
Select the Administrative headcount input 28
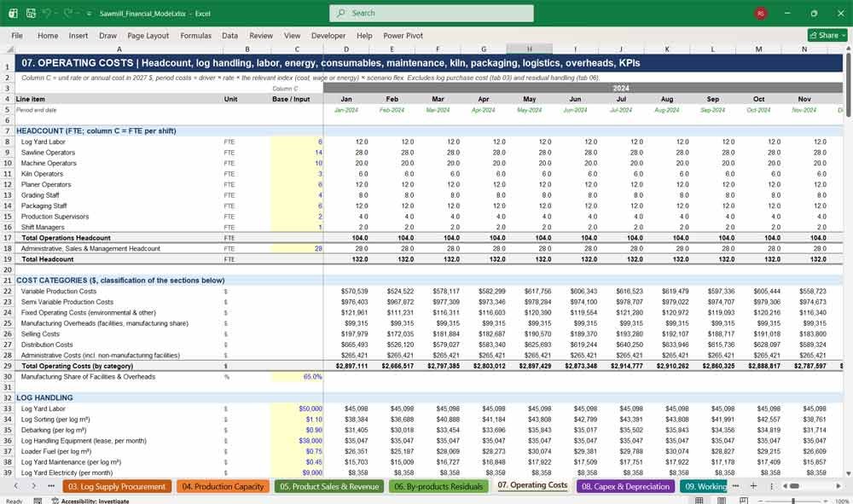297,248
